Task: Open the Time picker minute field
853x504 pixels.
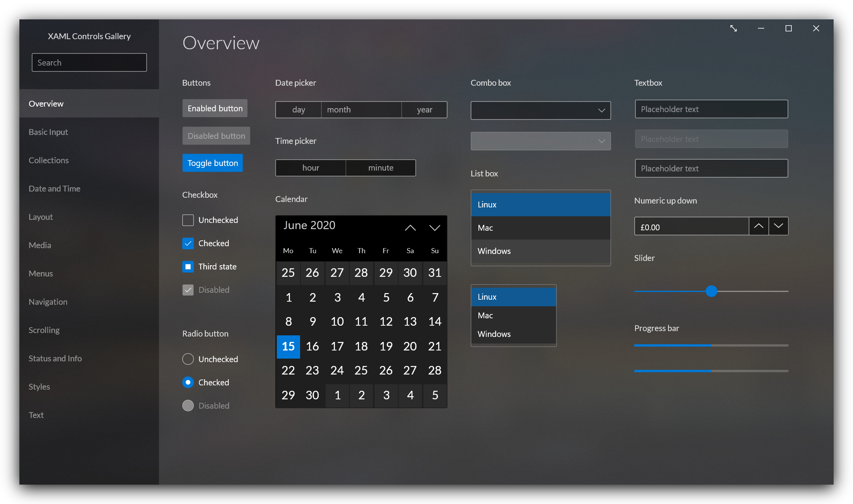Action: click(381, 168)
